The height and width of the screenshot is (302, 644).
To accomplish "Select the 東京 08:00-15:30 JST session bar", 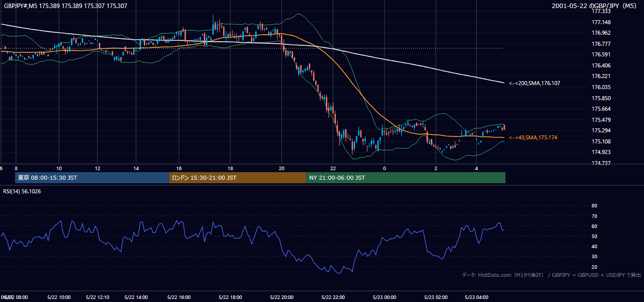I will pyautogui.click(x=92, y=178).
